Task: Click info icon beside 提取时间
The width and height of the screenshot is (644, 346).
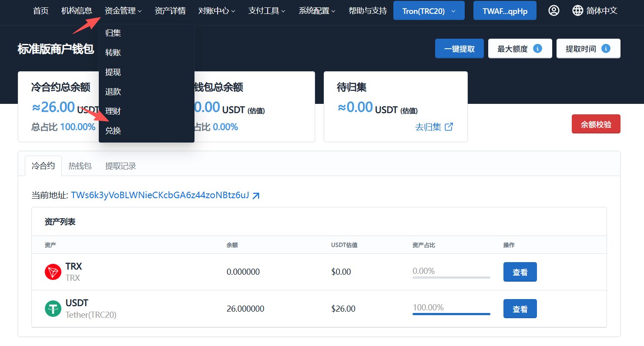Action: (606, 49)
